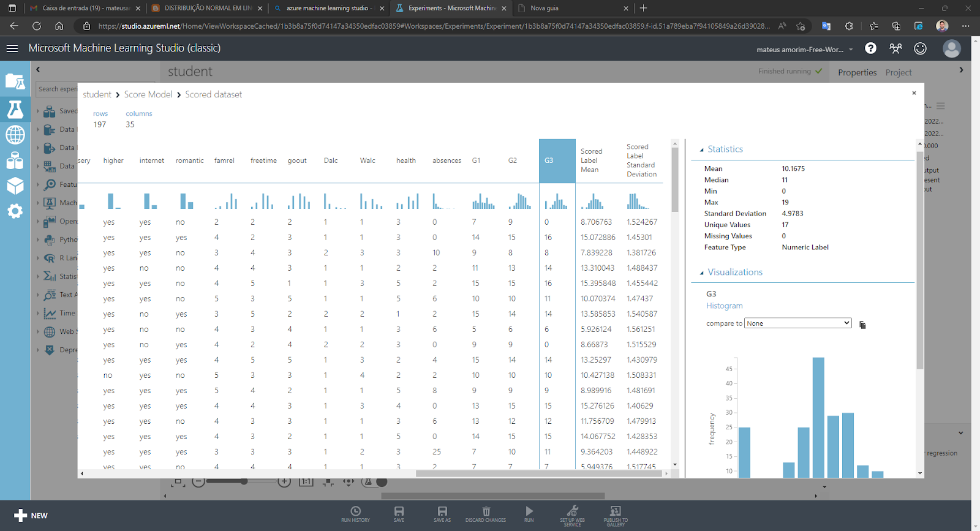Reset canvas zoom with the 1:1 icon
The height and width of the screenshot is (531, 980).
[x=306, y=482]
